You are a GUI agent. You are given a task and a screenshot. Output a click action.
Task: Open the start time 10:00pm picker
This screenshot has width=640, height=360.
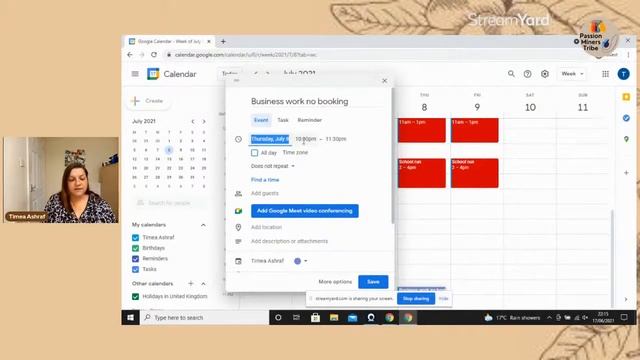[x=306, y=139]
